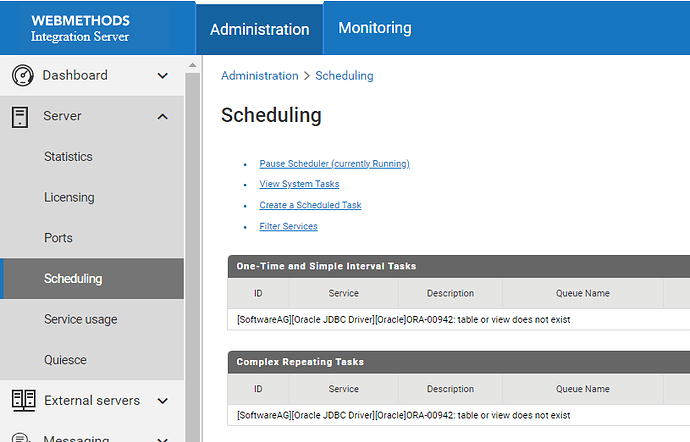Image resolution: width=690 pixels, height=442 pixels.
Task: Click the Create a Scheduled Task link
Action: [310, 205]
